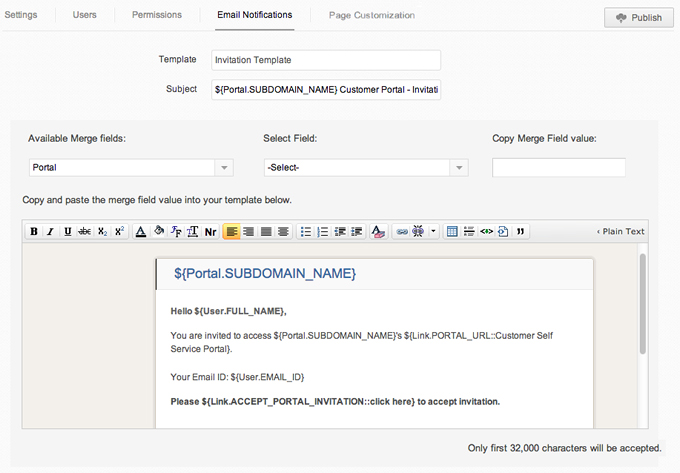
Task: Apply strikethrough formatting
Action: click(x=84, y=231)
